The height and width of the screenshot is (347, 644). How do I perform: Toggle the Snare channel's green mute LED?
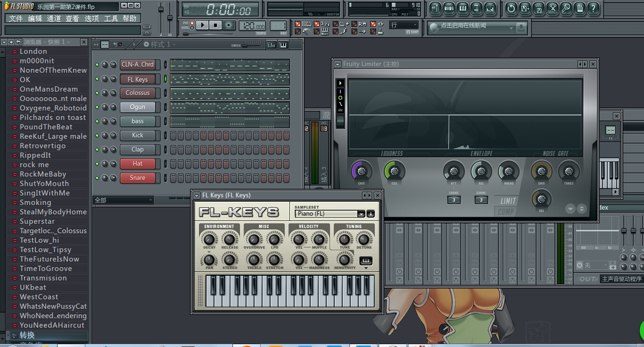[97, 178]
